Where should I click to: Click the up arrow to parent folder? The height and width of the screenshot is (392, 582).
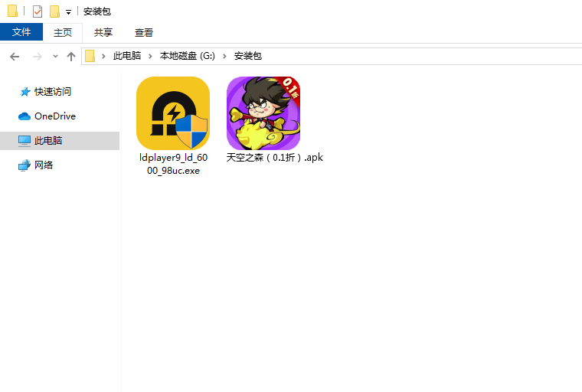pos(71,56)
